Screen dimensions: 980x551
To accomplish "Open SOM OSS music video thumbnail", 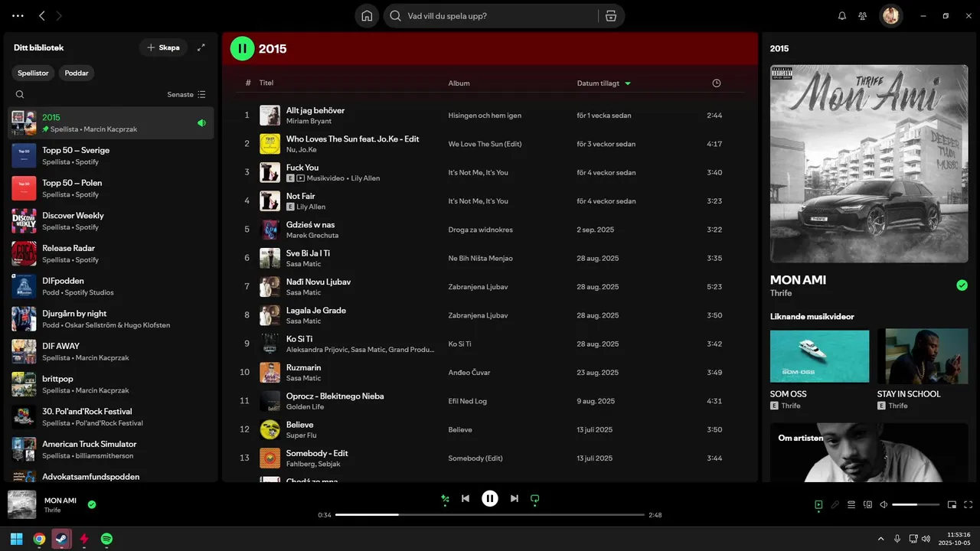I will pyautogui.click(x=819, y=356).
